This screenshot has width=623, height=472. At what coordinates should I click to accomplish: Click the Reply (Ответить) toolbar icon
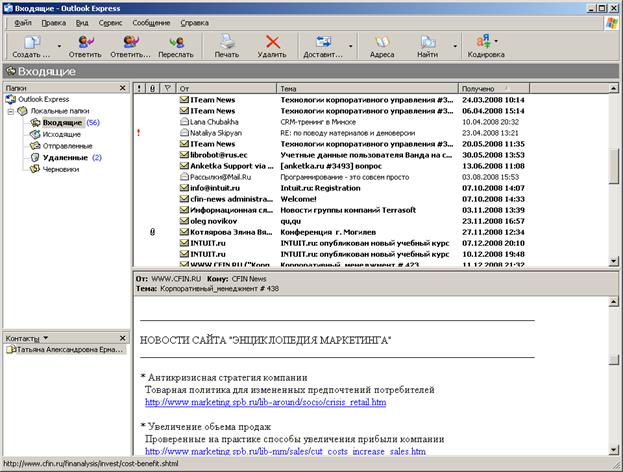[x=85, y=42]
